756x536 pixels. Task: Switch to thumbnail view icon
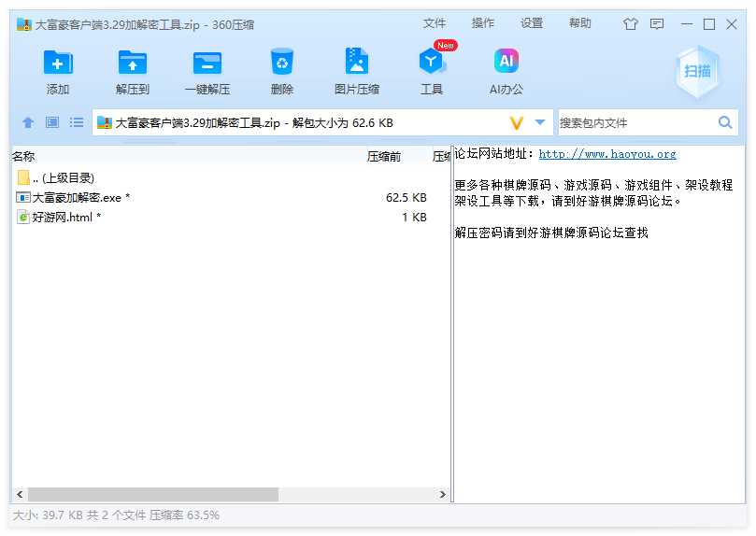point(52,122)
